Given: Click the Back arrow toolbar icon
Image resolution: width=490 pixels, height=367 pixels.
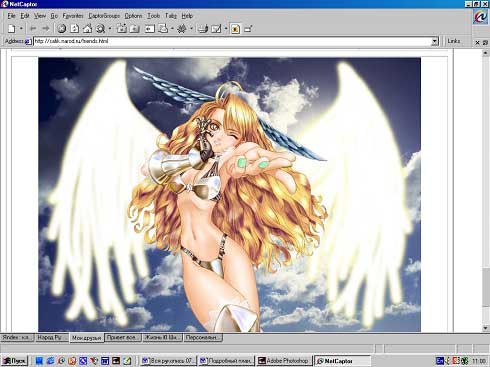Looking at the screenshot, I should (x=33, y=29).
